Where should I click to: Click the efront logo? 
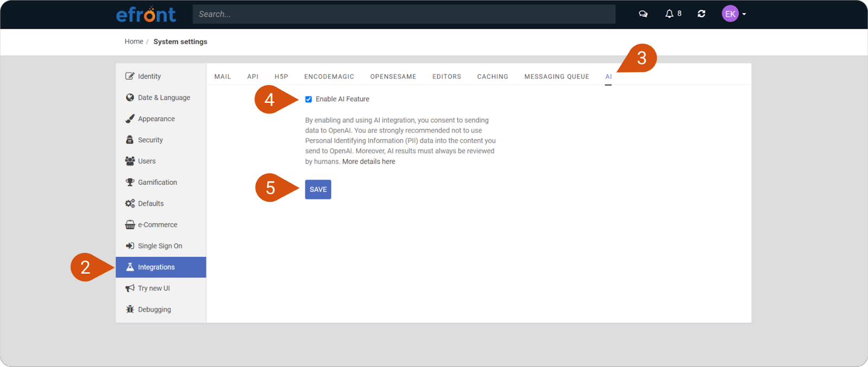[x=146, y=14]
